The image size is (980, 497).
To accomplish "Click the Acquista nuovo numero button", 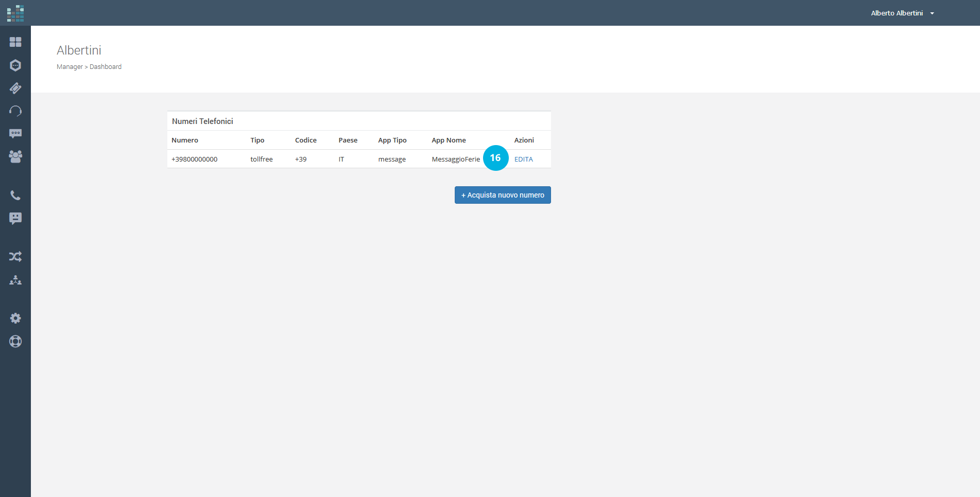I will pyautogui.click(x=503, y=195).
